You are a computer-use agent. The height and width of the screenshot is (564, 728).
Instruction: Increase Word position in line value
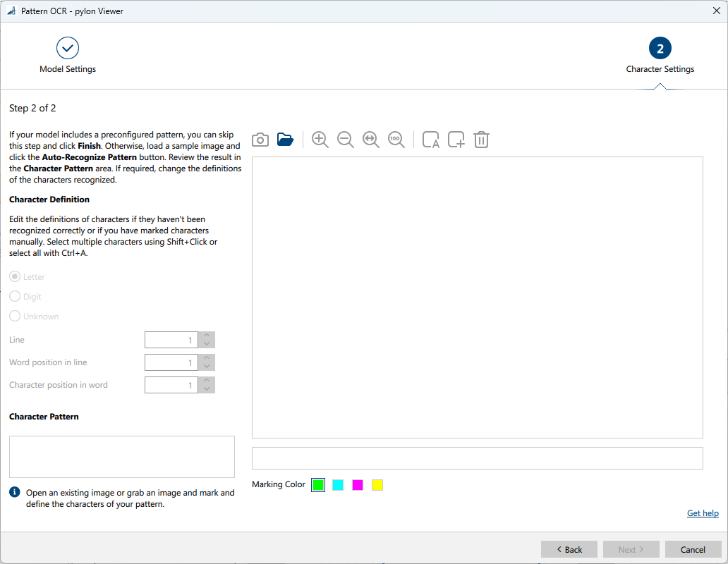207,358
